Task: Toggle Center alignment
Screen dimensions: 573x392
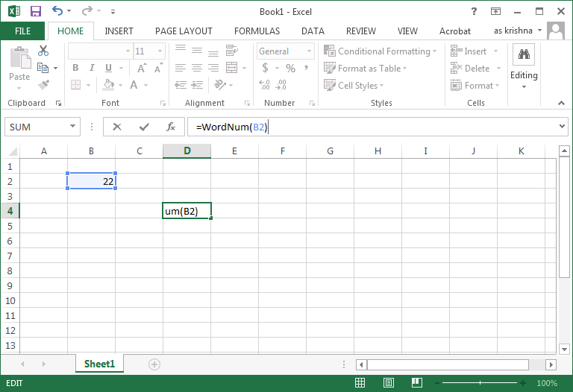Action: coord(197,68)
